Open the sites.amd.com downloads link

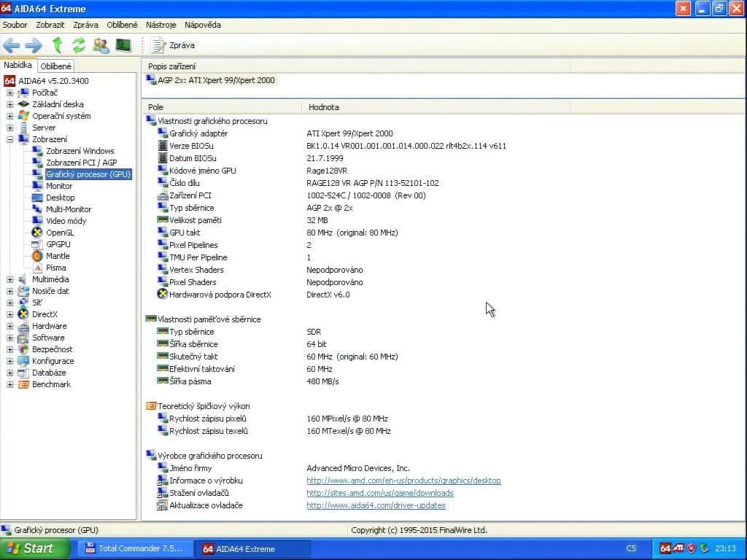[379, 493]
